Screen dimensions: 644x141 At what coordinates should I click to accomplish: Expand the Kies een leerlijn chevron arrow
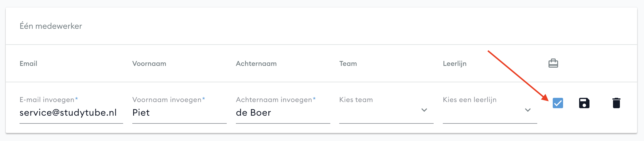[528, 110]
